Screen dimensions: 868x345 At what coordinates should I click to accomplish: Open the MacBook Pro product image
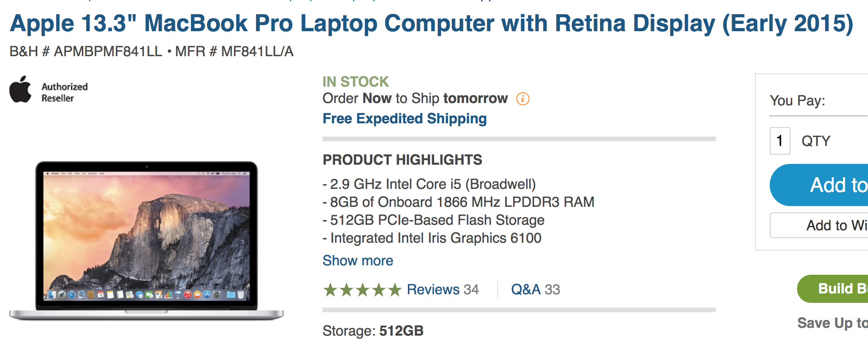pos(146,240)
